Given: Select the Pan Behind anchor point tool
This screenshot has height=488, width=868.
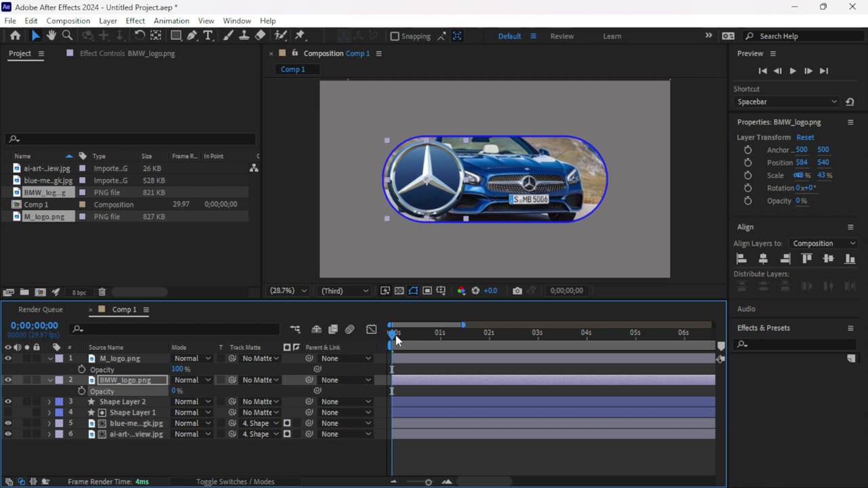Looking at the screenshot, I should click(x=156, y=36).
